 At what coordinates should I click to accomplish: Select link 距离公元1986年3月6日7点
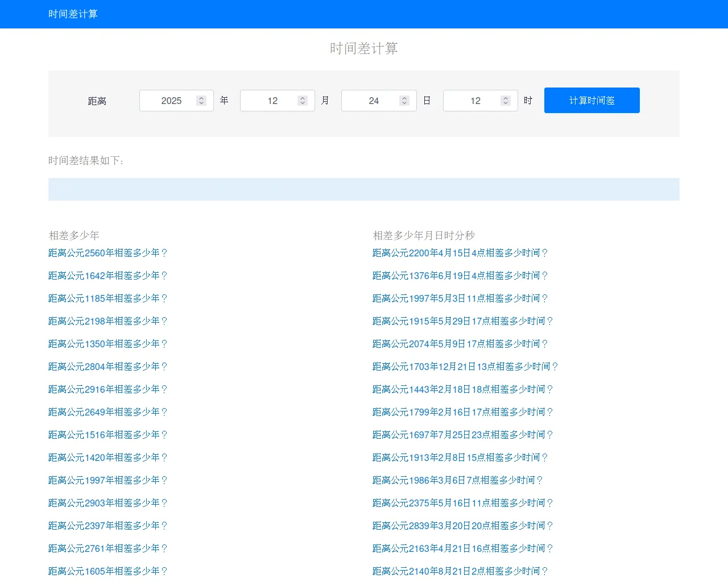[x=458, y=480]
